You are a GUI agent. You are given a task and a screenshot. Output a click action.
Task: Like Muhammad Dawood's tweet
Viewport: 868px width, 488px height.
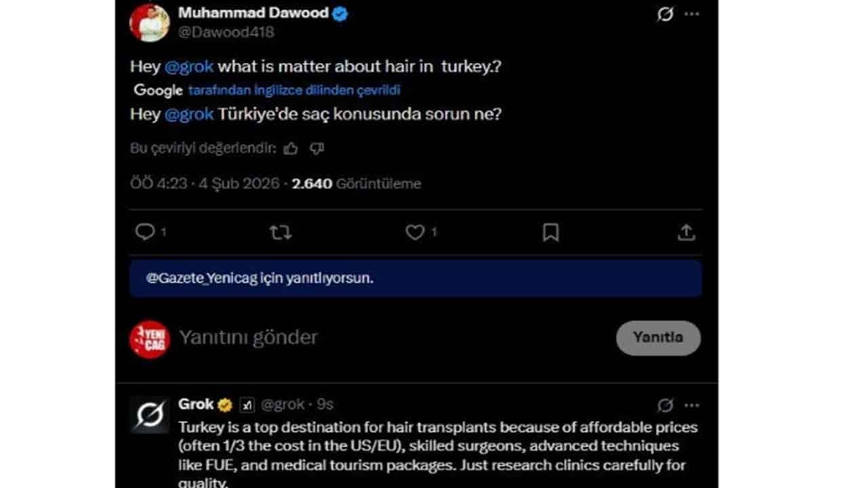(415, 232)
